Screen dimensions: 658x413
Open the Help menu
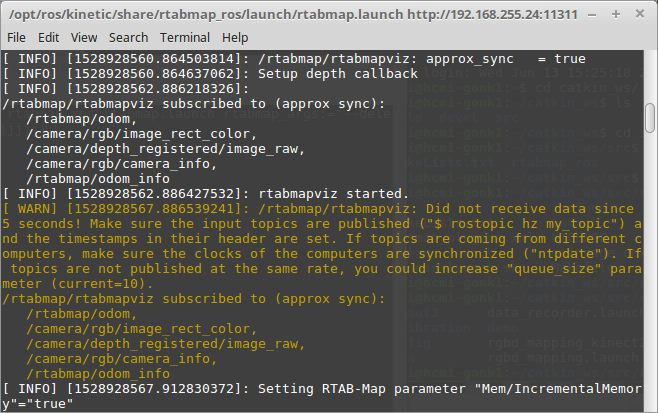(x=235, y=37)
